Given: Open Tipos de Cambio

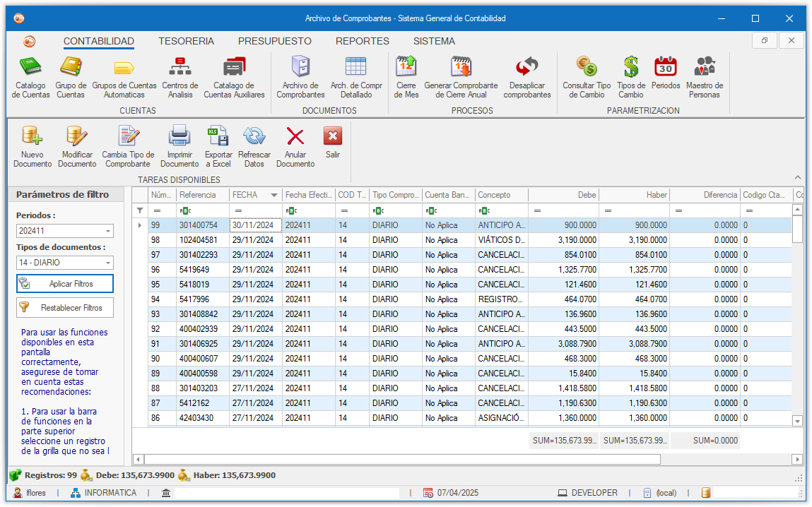Looking at the screenshot, I should [631, 78].
